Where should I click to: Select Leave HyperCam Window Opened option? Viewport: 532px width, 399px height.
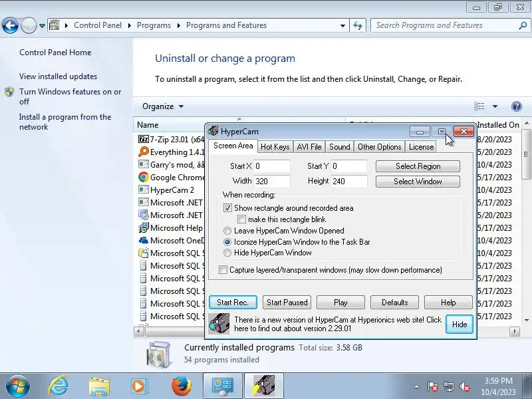click(227, 231)
